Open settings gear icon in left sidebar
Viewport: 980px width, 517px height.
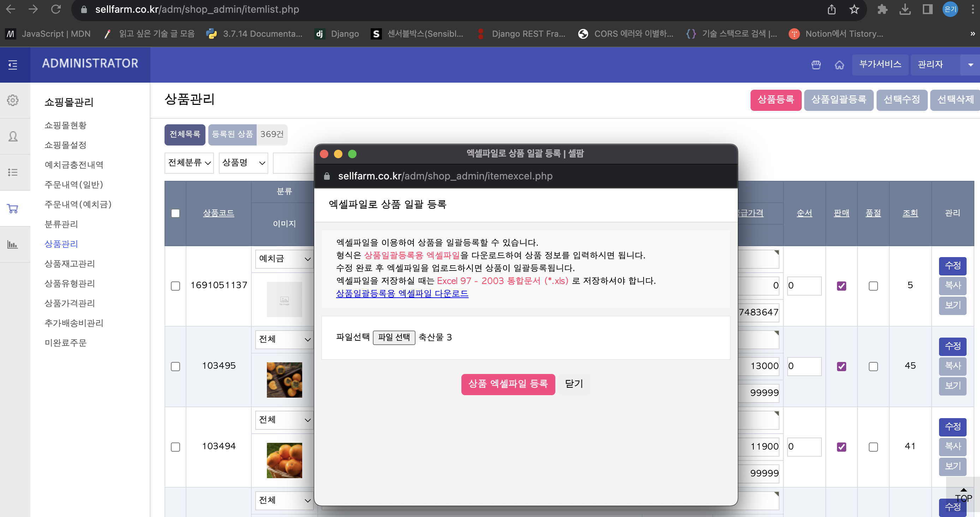13,100
